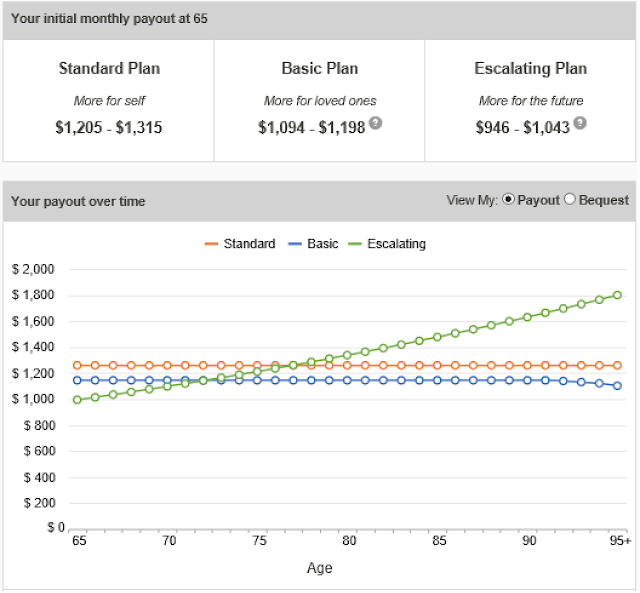Click the Escalating Plan card heading
The width and height of the screenshot is (640, 593).
[x=530, y=69]
